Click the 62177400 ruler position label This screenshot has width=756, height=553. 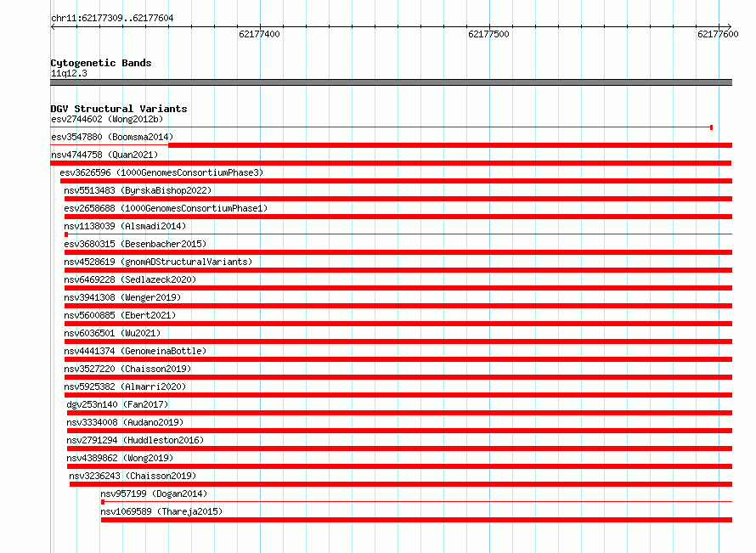pos(259,34)
